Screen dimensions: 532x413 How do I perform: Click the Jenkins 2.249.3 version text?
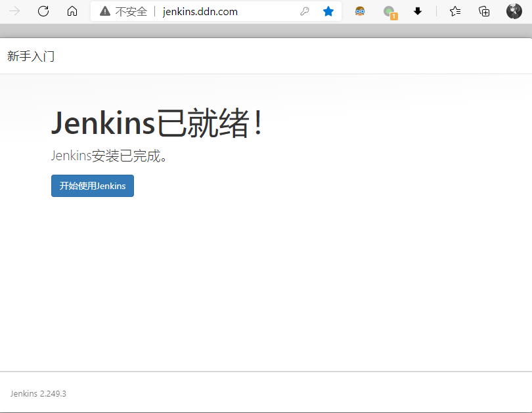[x=38, y=394]
